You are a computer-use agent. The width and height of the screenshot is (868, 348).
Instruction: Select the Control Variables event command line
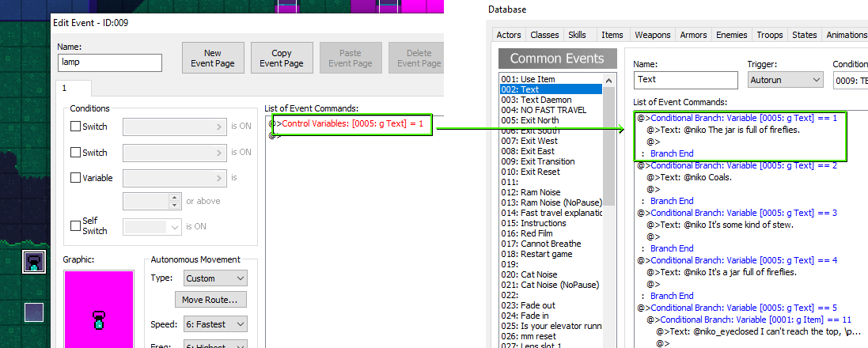coord(352,124)
